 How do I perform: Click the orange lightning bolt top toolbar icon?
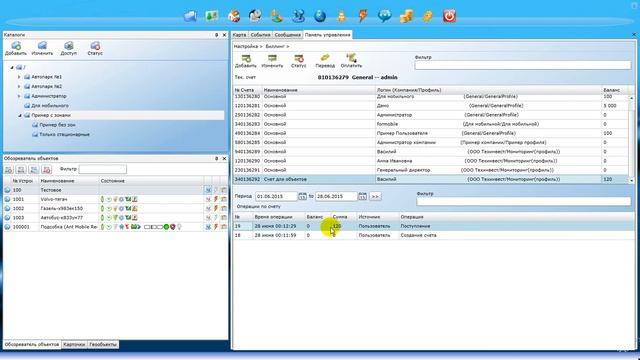click(x=362, y=16)
